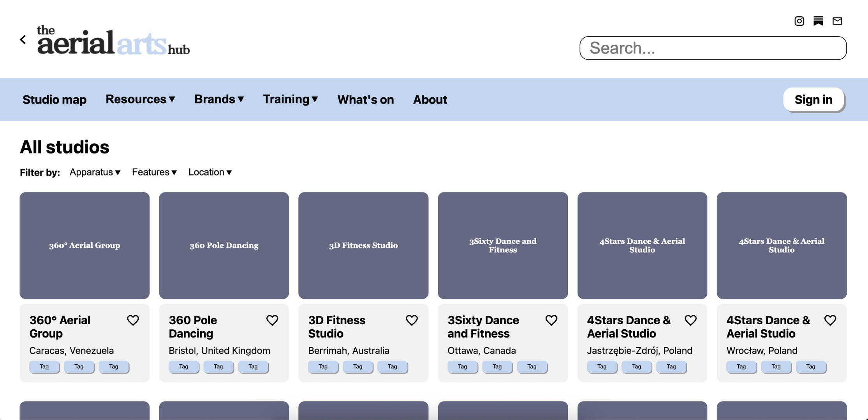Expand the Apparatus filter dropdown

click(x=95, y=172)
